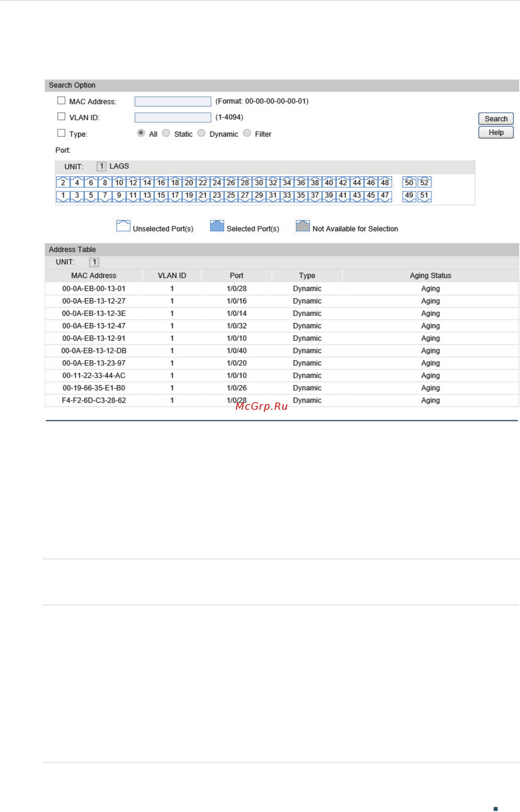The width and height of the screenshot is (520, 812).
Task: Switch to UNIT 1 in port selector
Action: tap(101, 166)
